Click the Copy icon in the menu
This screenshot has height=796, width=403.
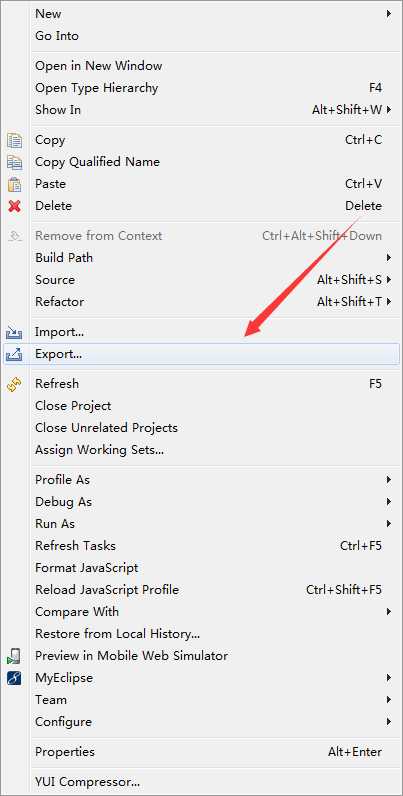[14, 140]
